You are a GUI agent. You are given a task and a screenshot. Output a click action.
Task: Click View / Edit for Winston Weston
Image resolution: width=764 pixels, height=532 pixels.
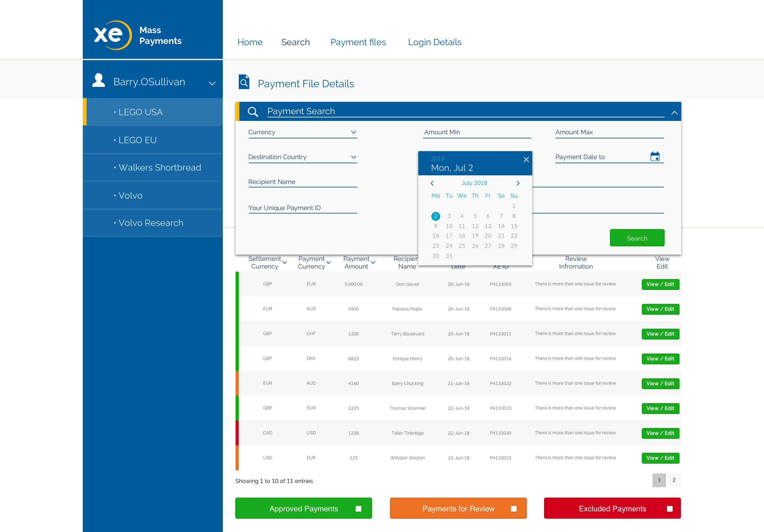pyautogui.click(x=660, y=458)
